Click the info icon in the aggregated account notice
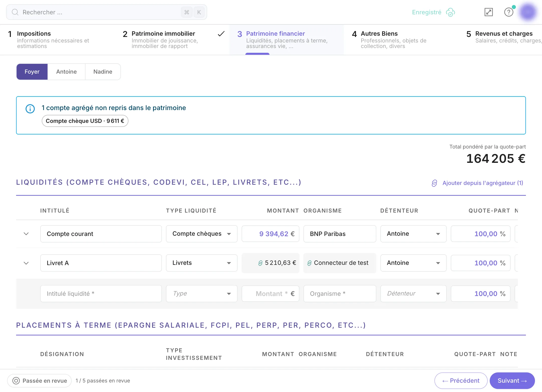 30,109
